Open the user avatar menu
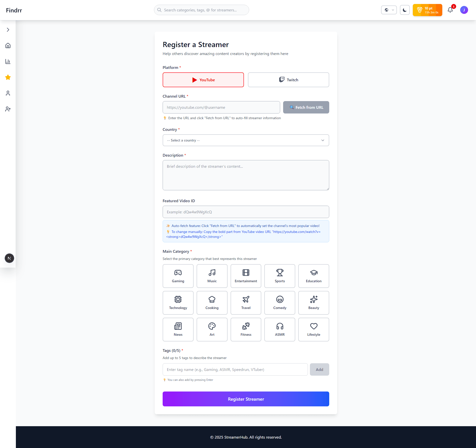 pyautogui.click(x=464, y=10)
